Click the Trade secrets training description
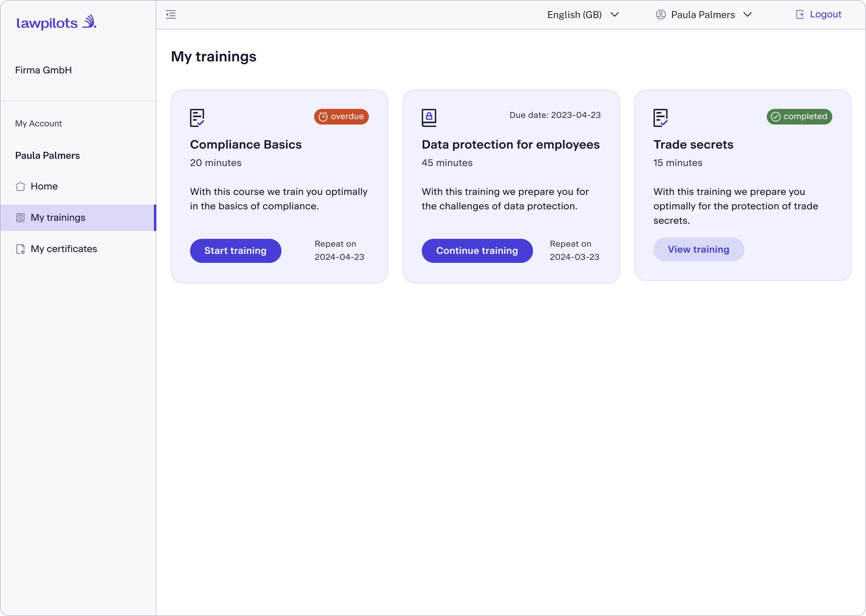 pos(735,206)
